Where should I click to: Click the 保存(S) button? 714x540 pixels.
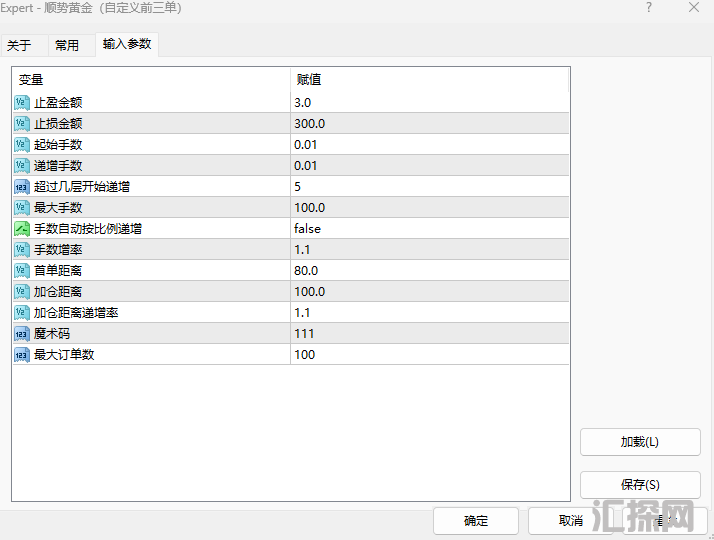coord(640,485)
